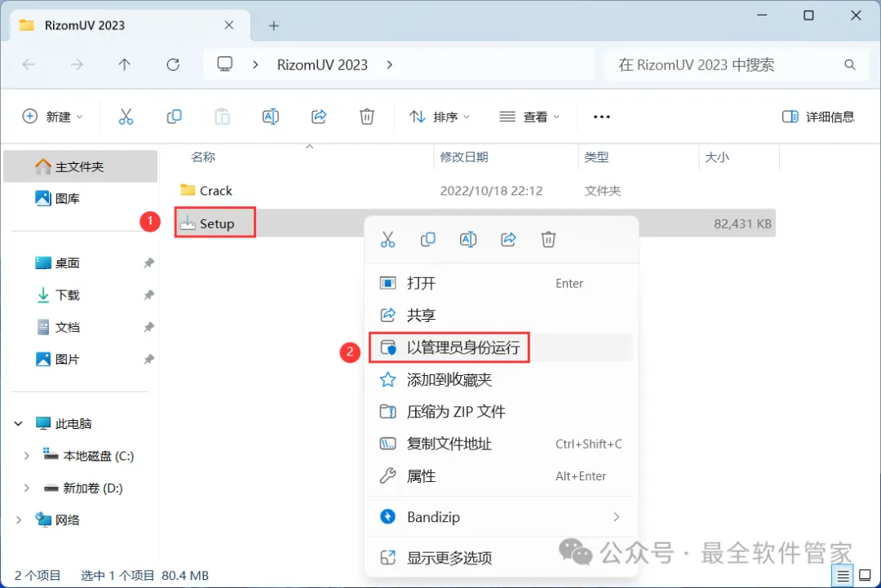The image size is (881, 588).
Task: Expand the 新加卷 (D:) node
Action: [26, 488]
